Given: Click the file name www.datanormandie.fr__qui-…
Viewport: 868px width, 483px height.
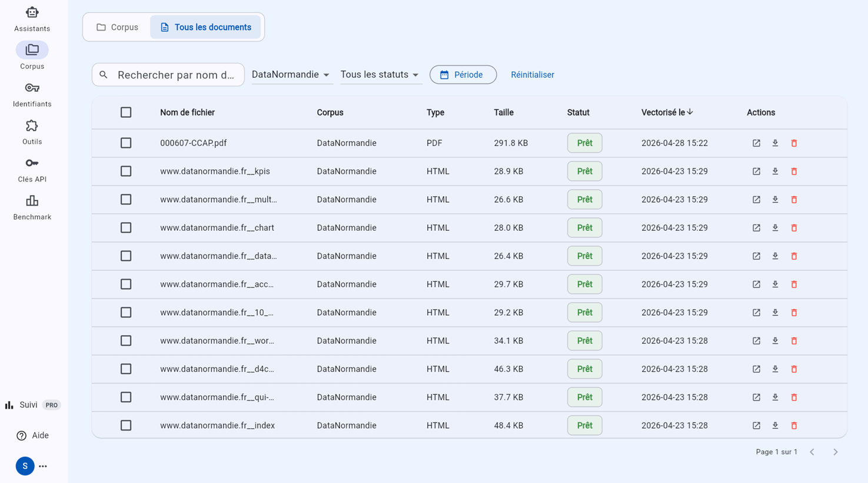Looking at the screenshot, I should [x=217, y=398].
